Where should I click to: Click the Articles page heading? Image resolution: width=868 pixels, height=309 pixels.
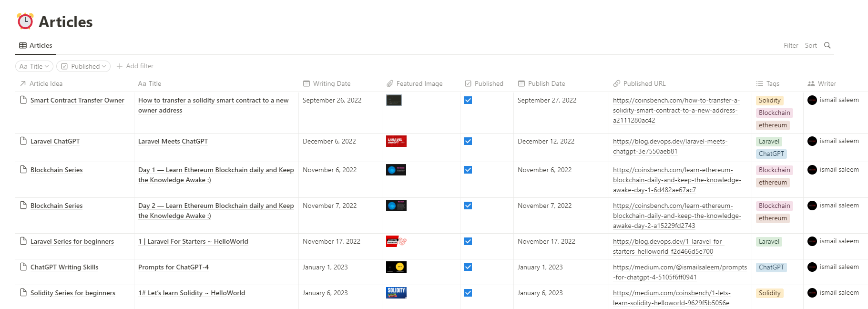(66, 21)
